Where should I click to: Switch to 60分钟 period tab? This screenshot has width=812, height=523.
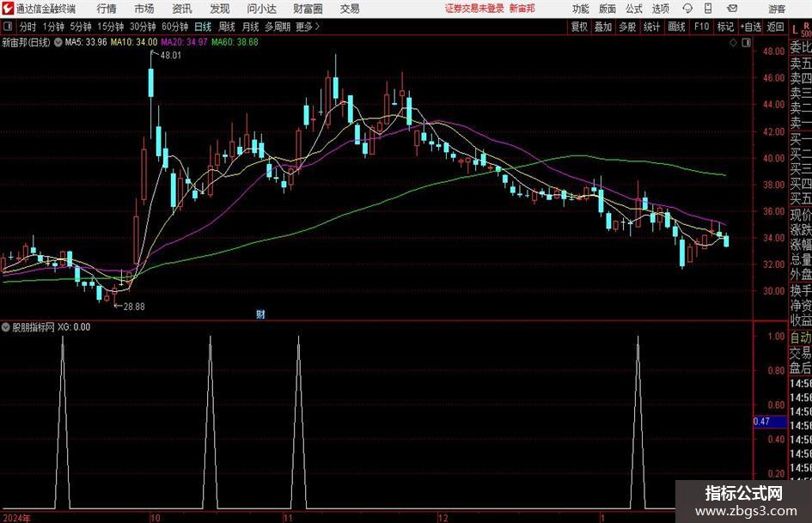[175, 27]
